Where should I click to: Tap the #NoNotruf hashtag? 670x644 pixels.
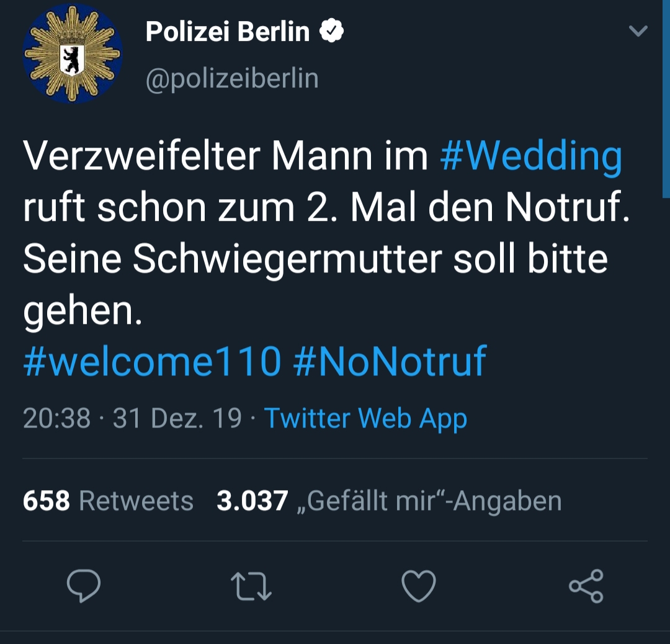tap(390, 361)
